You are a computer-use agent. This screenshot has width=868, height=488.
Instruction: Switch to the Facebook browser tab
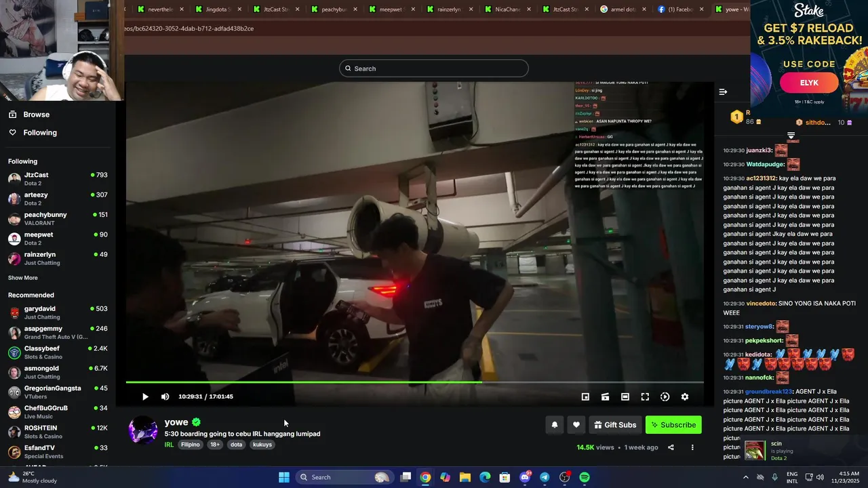(x=682, y=9)
